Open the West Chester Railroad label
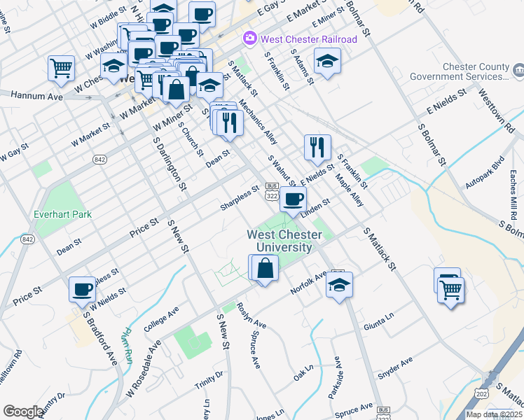The width and height of the screenshot is (524, 420). tap(309, 39)
